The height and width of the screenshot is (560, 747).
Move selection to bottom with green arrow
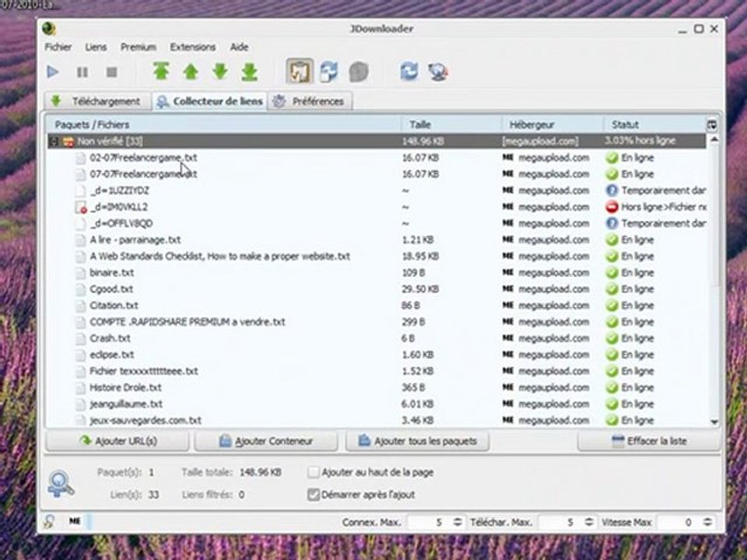pyautogui.click(x=249, y=72)
